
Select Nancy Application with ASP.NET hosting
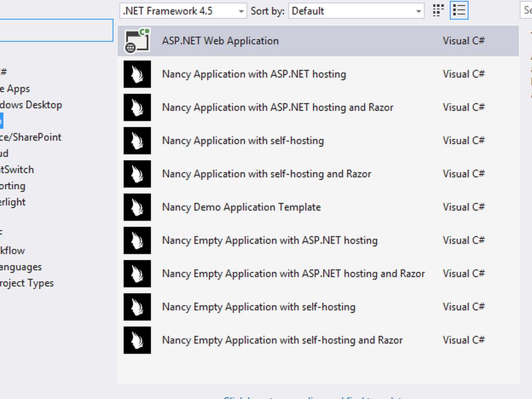click(x=254, y=74)
